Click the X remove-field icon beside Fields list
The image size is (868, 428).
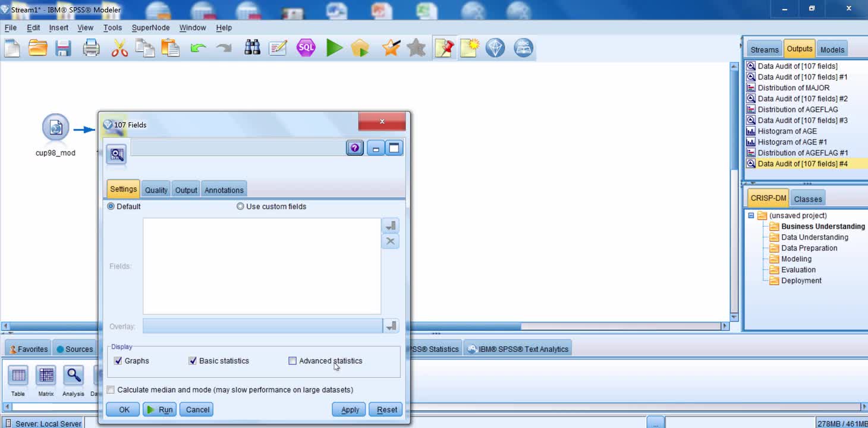pos(391,241)
